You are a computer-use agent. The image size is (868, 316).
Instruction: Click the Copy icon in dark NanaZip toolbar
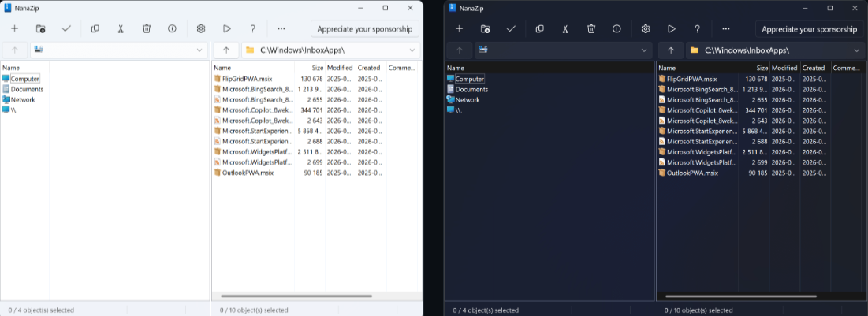tap(540, 29)
